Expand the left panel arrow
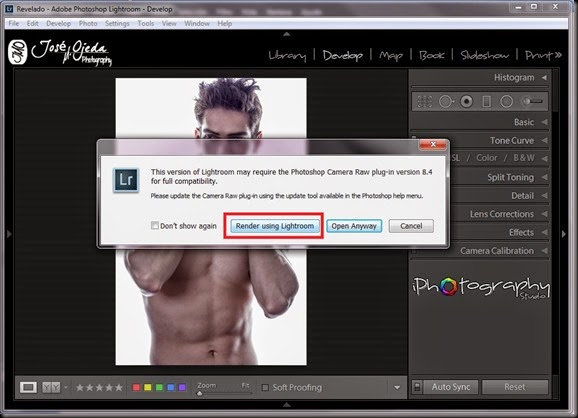The height and width of the screenshot is (418, 578). [x=9, y=234]
